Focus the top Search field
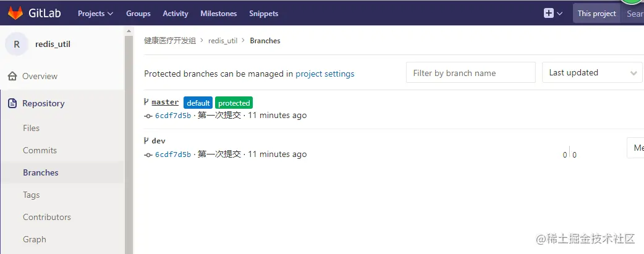This screenshot has height=254, width=644. tap(632, 14)
